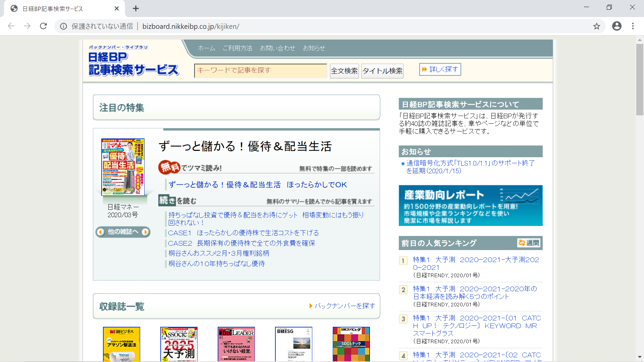Image resolution: width=644 pixels, height=362 pixels.
Task: Click the browser back arrow
Action: tap(11, 26)
